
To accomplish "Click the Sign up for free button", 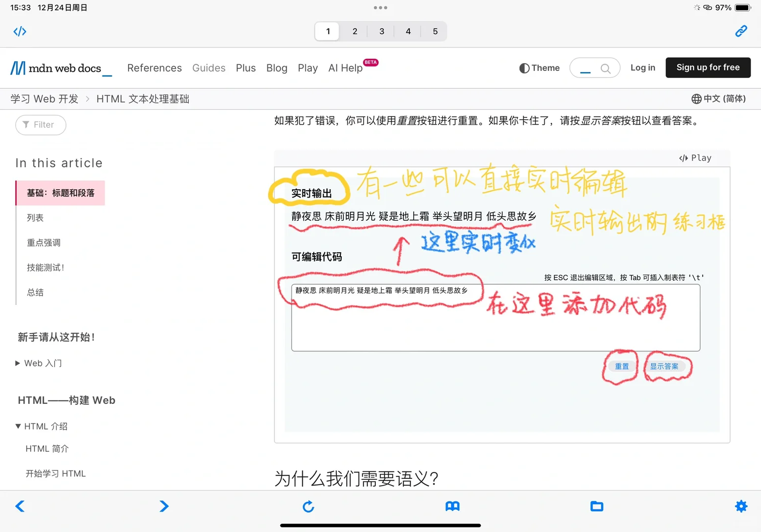I will pos(708,67).
